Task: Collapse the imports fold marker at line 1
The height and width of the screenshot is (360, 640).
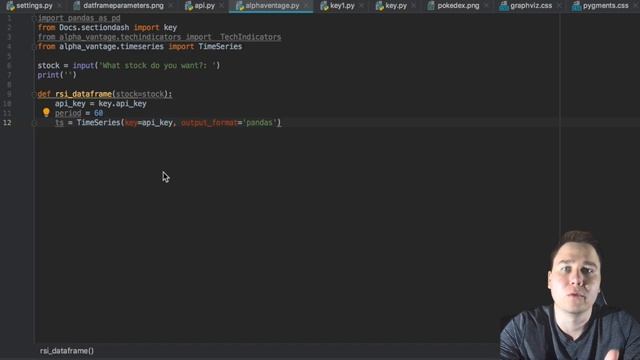Action: (34, 18)
